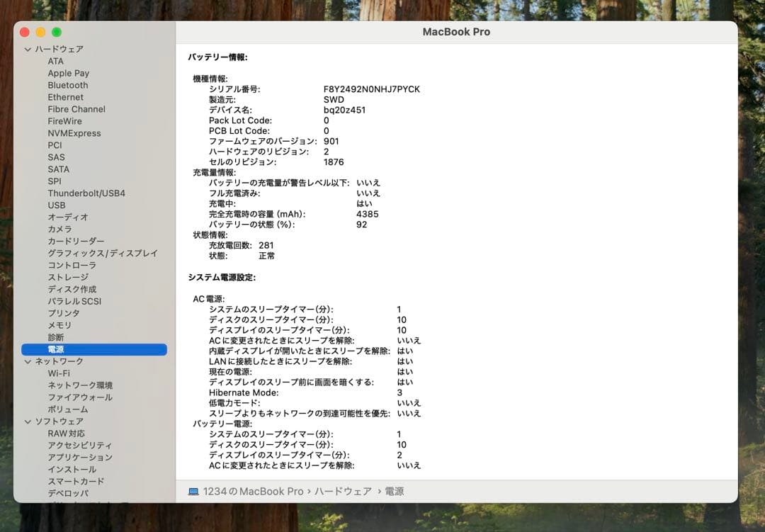Select ネットワーク環境 in the sidebar
This screenshot has height=532, width=765.
(80, 385)
